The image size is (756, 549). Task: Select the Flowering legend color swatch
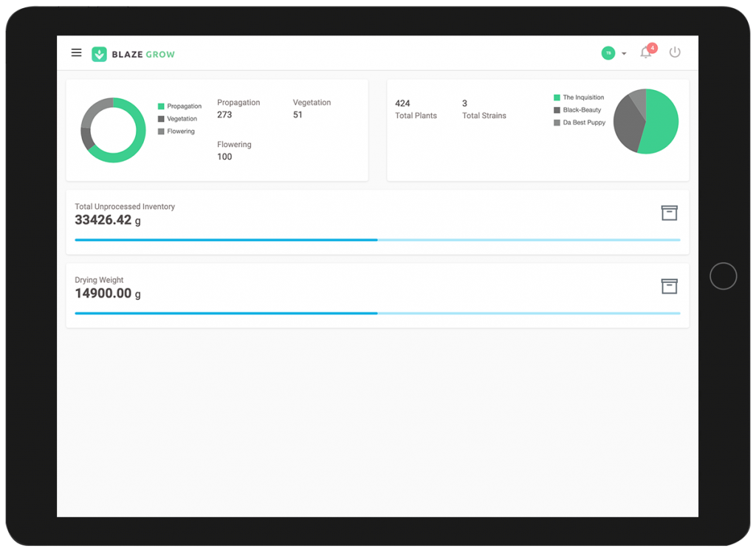(x=161, y=132)
